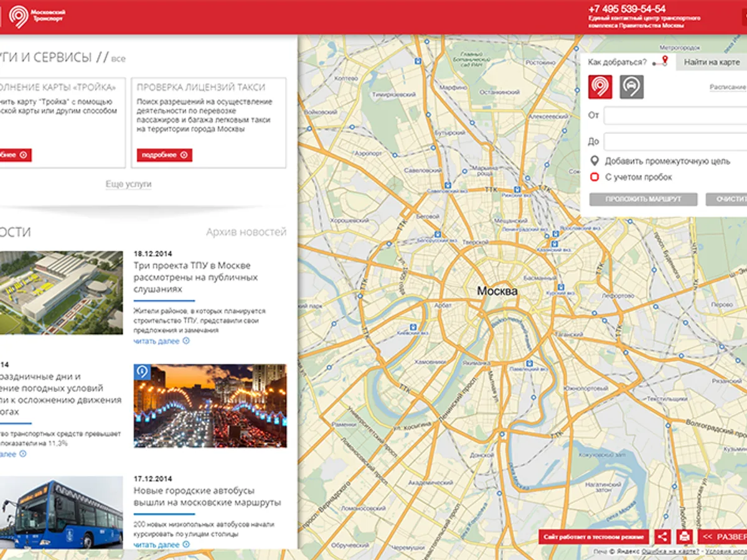Open Архив новостей link
Viewport: 747px width, 560px height.
click(247, 232)
